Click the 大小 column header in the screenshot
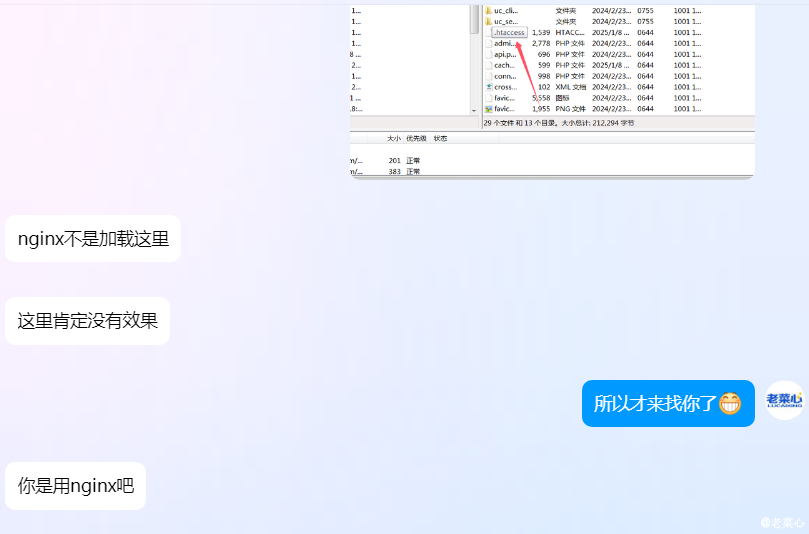The image size is (809, 534). (x=394, y=138)
